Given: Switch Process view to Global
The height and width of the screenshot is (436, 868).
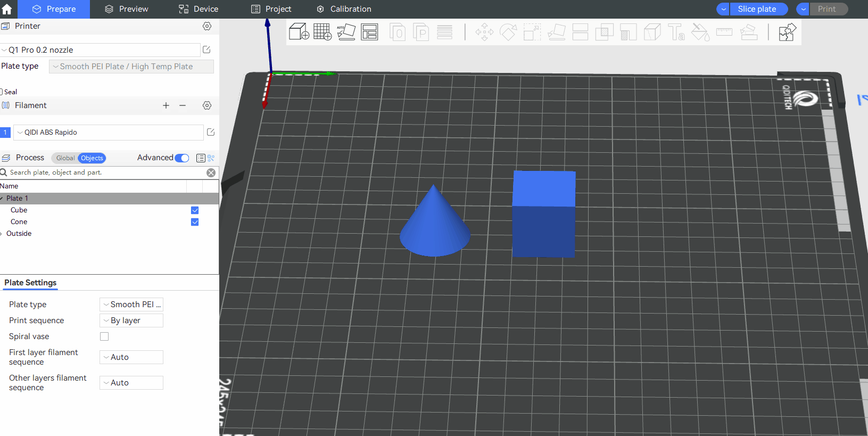Looking at the screenshot, I should point(65,158).
